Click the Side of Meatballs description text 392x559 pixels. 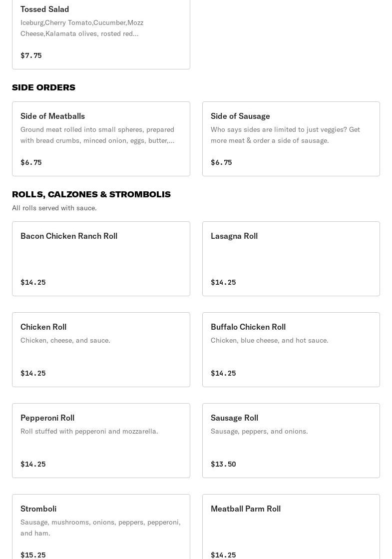pos(97,135)
